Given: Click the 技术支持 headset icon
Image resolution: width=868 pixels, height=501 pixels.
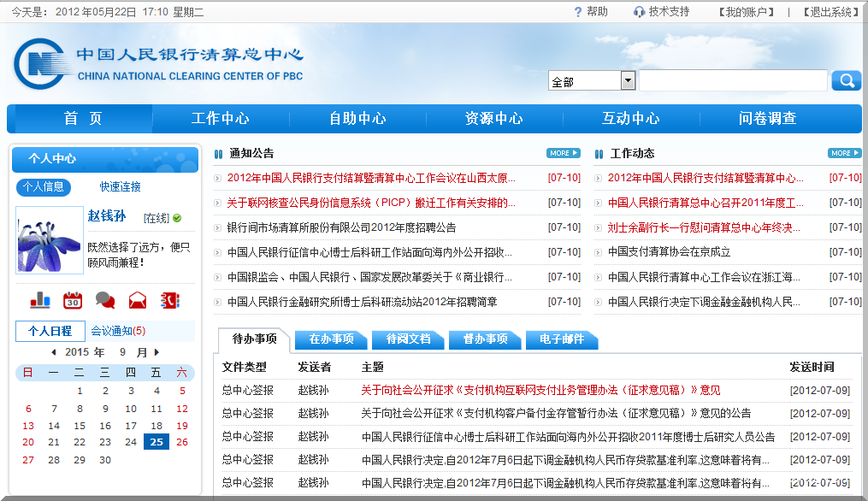Looking at the screenshot, I should pyautogui.click(x=639, y=12).
